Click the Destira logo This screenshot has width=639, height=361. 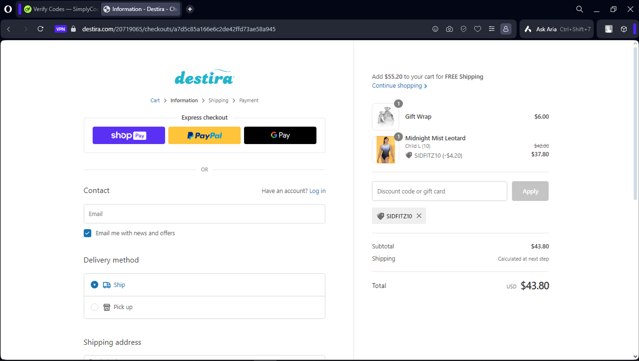tap(204, 77)
